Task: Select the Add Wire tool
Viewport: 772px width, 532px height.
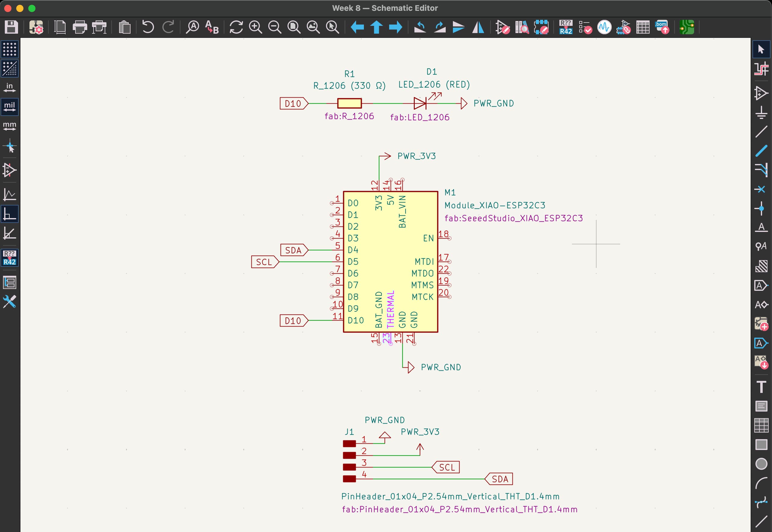Action: 761,131
